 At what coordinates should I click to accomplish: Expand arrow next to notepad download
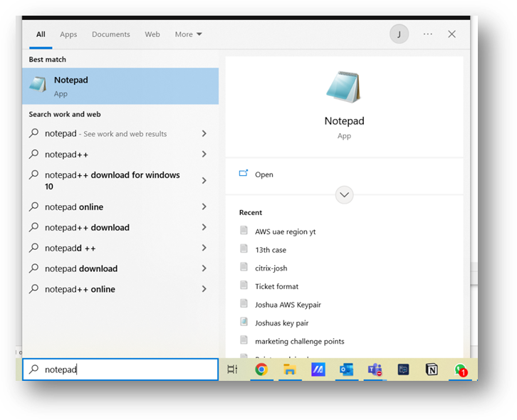204,268
